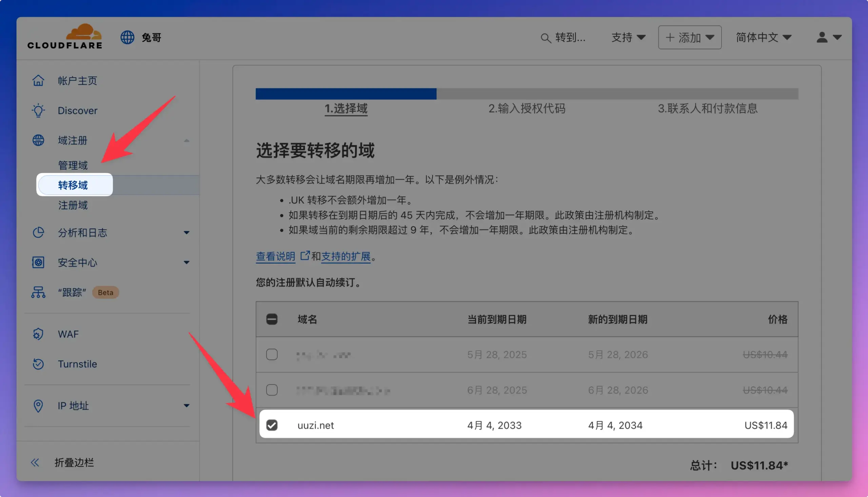Image resolution: width=868 pixels, height=497 pixels.
Task: Click the 折叠边栏 double-chevron icon
Action: point(35,462)
